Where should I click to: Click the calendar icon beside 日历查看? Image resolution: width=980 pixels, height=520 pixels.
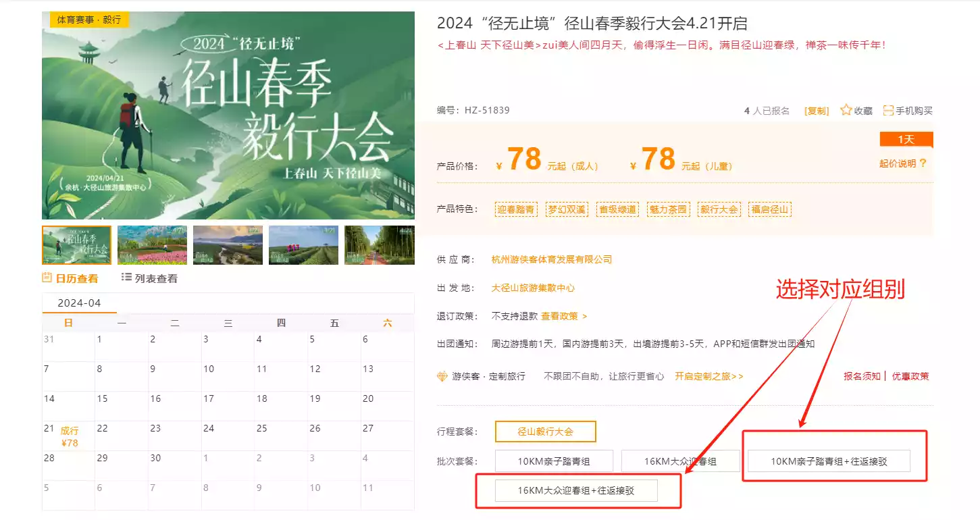point(47,278)
